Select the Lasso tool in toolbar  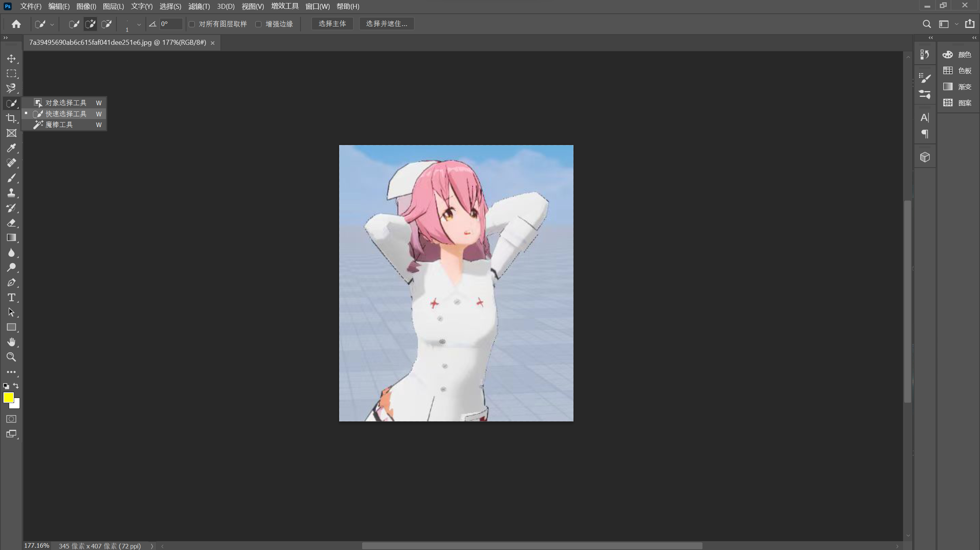click(x=11, y=88)
